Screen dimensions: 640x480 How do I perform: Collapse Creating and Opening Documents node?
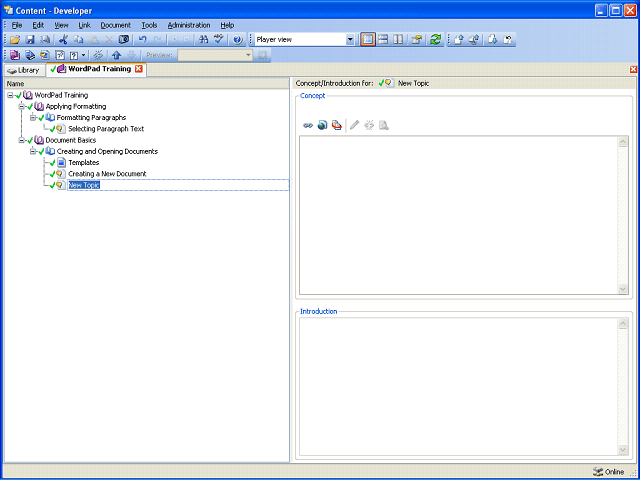click(x=33, y=151)
